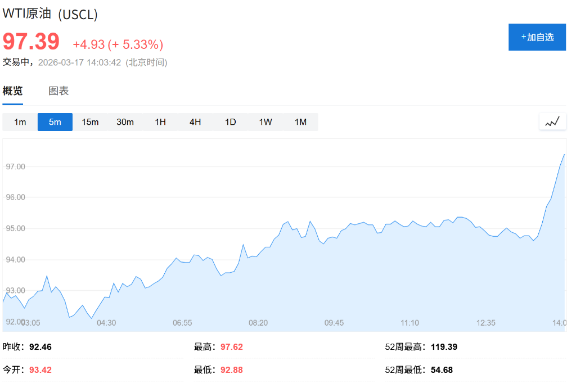The height and width of the screenshot is (392, 576).
Task: Open the monthly 1M chart
Action: coord(299,121)
